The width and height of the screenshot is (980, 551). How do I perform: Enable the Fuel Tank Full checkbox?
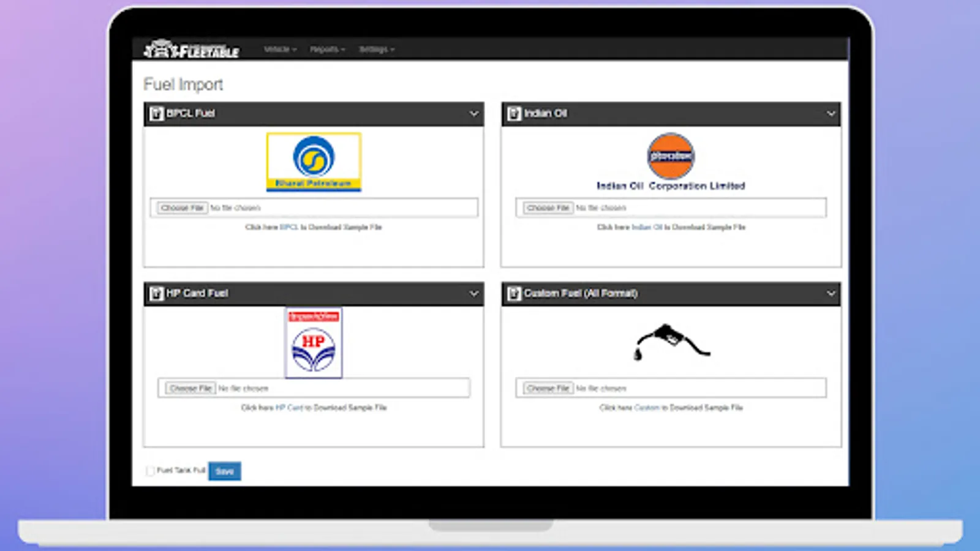[x=150, y=471]
